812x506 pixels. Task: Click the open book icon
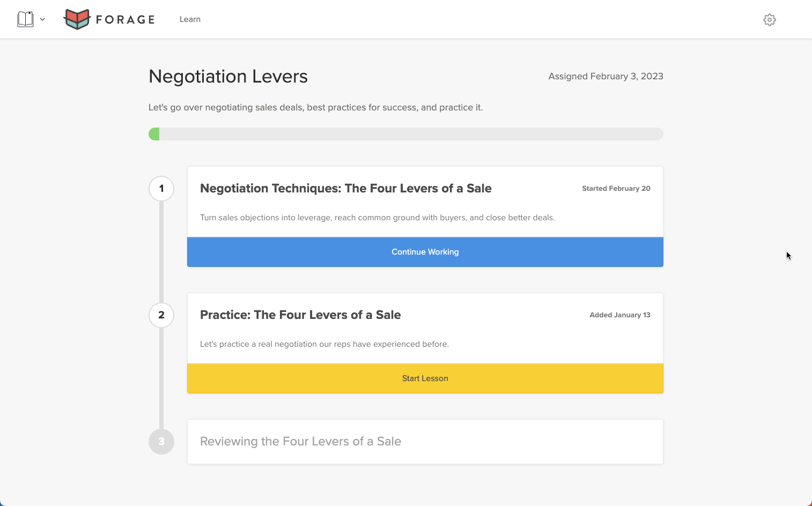point(25,19)
